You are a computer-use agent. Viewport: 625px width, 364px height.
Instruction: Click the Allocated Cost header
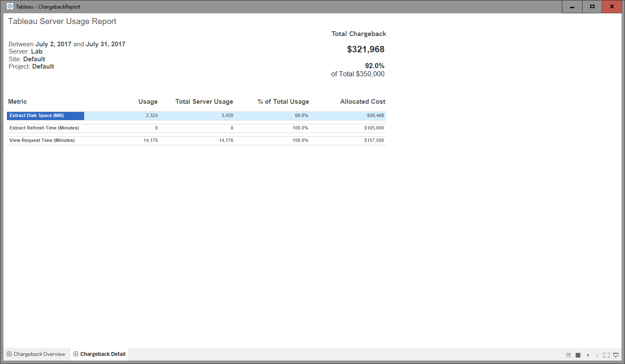[x=363, y=102]
